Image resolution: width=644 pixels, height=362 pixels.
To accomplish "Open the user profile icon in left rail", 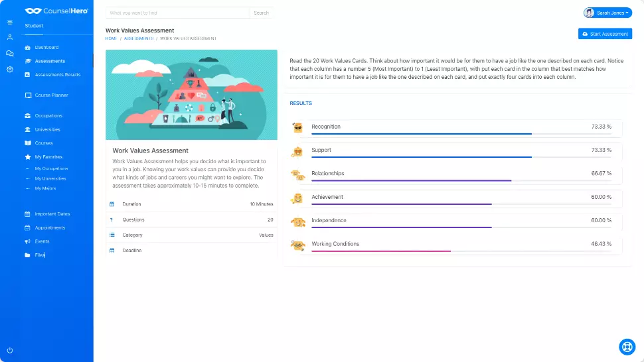I will (x=9, y=37).
